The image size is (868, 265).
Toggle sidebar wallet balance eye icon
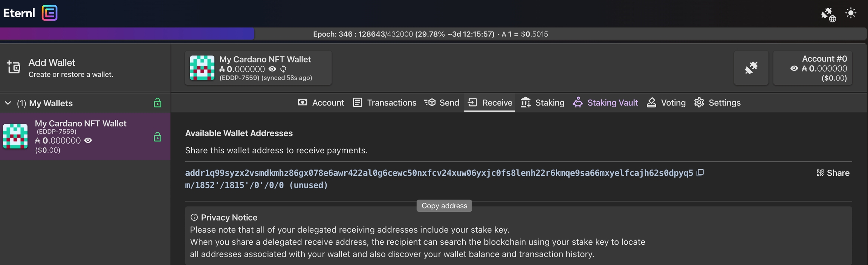88,141
